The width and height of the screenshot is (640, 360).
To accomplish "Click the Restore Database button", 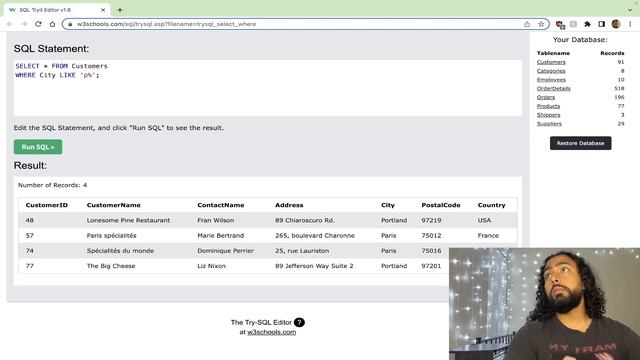I will [580, 143].
